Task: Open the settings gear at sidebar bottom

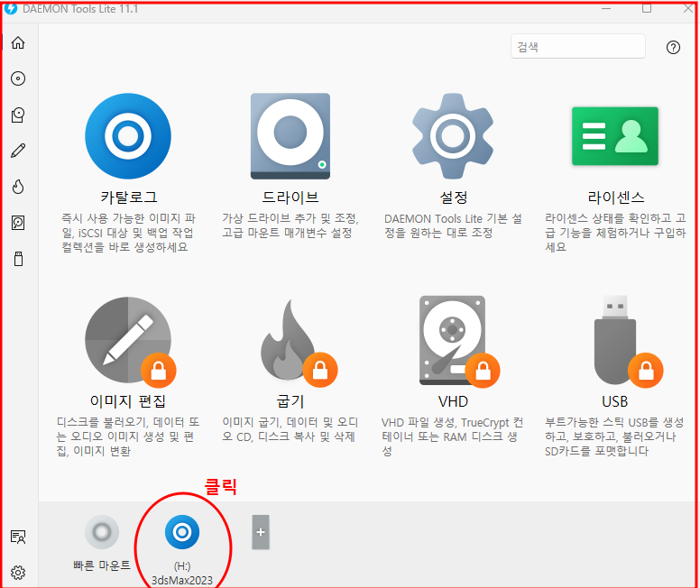Action: pos(18,573)
